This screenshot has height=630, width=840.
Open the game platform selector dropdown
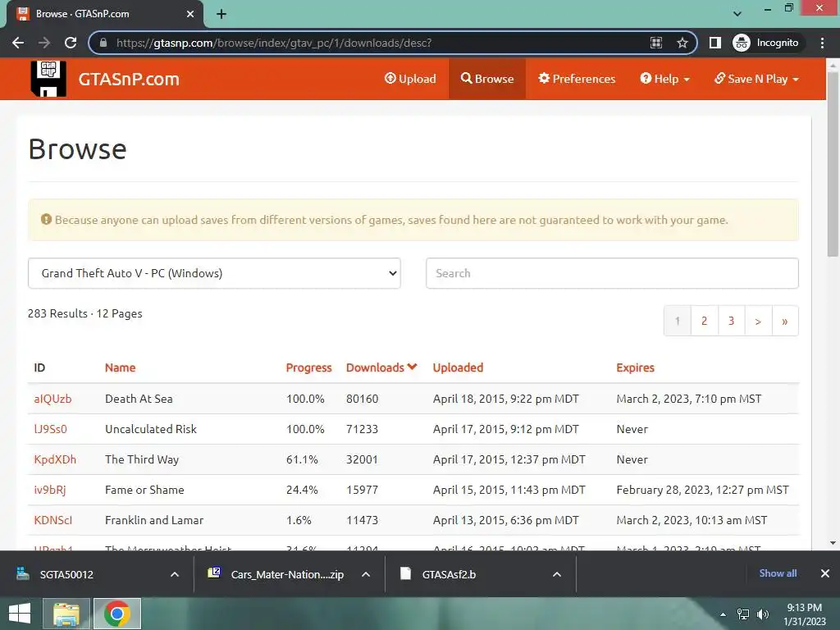[214, 273]
